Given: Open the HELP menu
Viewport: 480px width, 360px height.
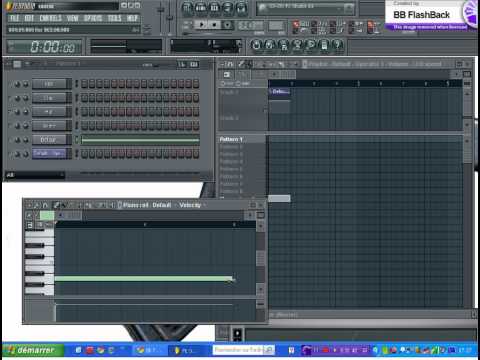Looking at the screenshot, I should pyautogui.click(x=132, y=18).
